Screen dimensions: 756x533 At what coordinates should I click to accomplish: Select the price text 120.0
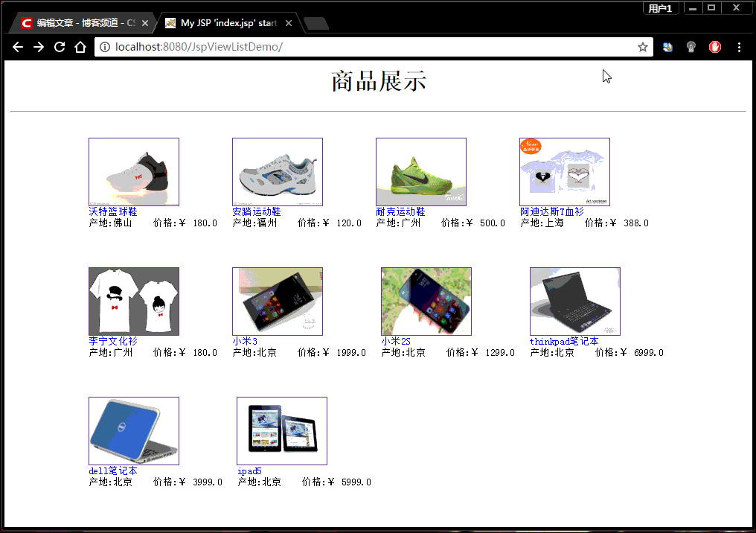349,223
